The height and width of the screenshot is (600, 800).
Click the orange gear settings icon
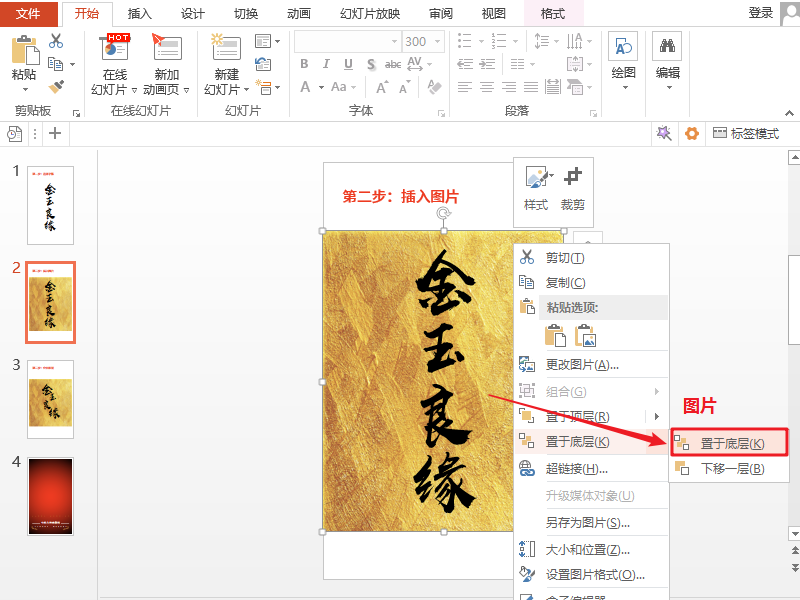tap(692, 134)
